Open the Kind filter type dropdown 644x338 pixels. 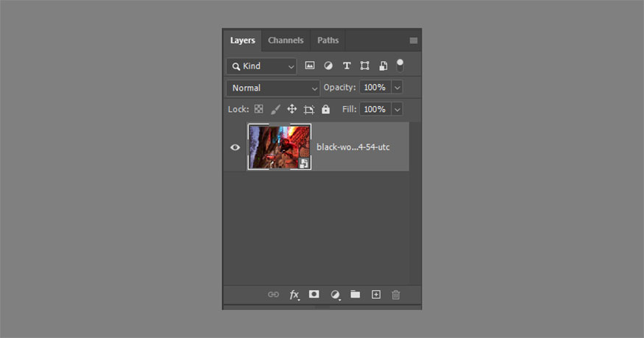click(261, 66)
